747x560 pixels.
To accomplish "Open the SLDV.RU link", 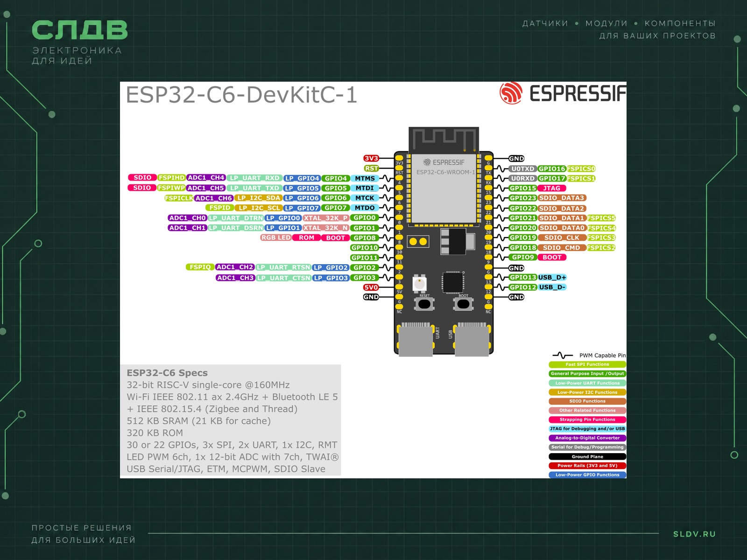I will click(x=694, y=534).
